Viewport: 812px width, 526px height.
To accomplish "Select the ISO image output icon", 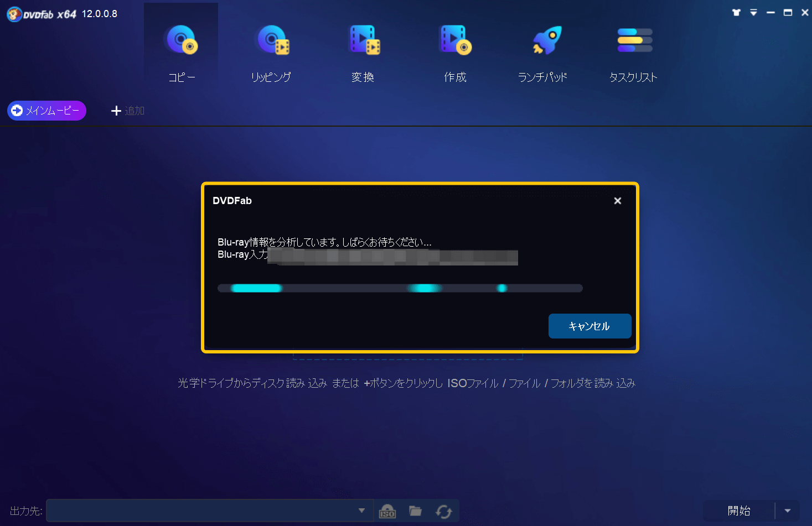I will (387, 511).
